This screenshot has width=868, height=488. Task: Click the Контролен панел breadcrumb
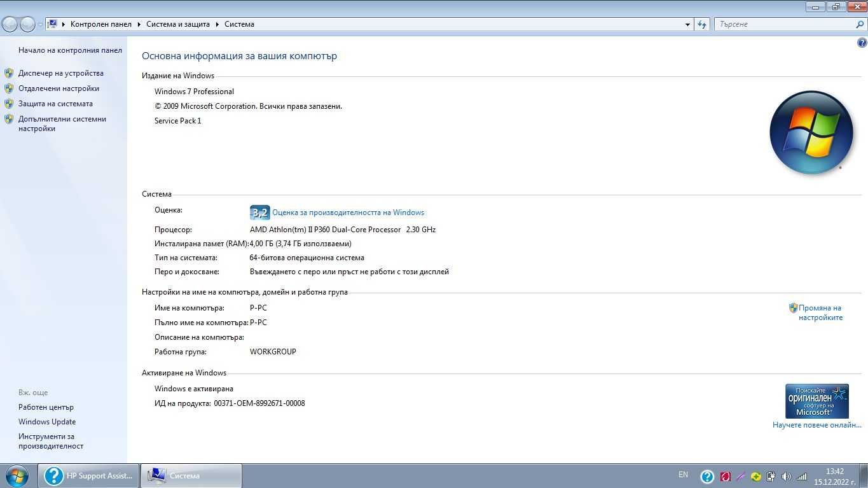point(101,24)
